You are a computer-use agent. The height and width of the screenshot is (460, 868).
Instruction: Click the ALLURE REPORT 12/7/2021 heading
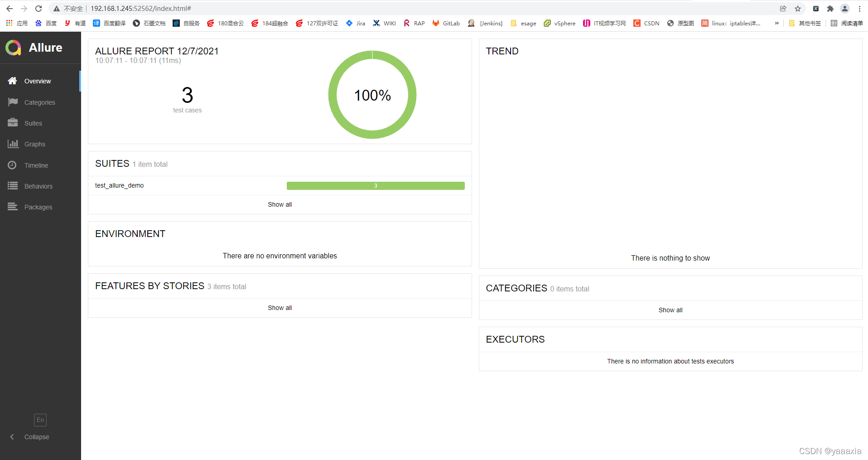[157, 51]
